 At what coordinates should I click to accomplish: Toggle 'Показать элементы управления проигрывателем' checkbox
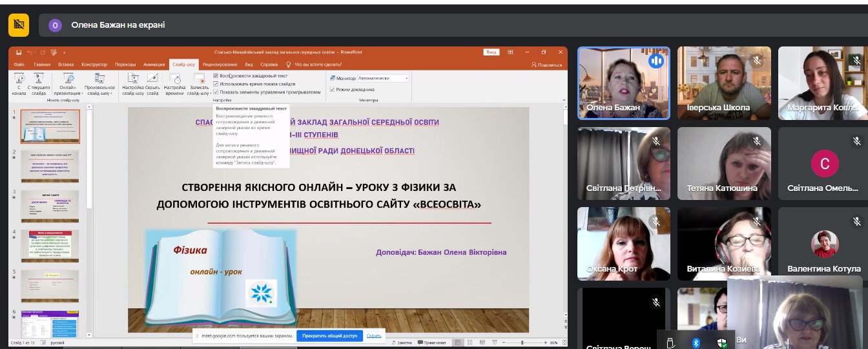[x=216, y=92]
